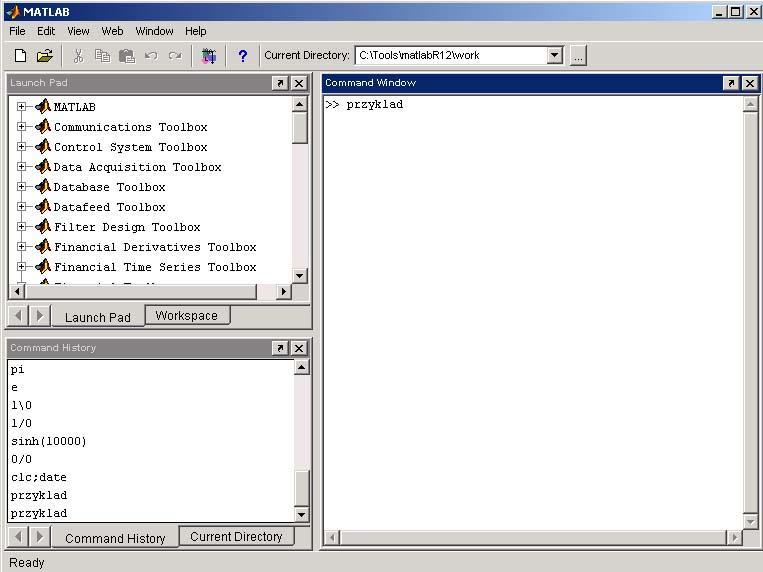Select '0/0' in Command History

pos(21,459)
